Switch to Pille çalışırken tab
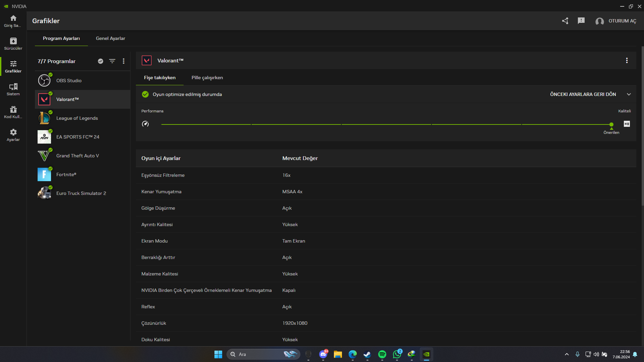 point(207,77)
